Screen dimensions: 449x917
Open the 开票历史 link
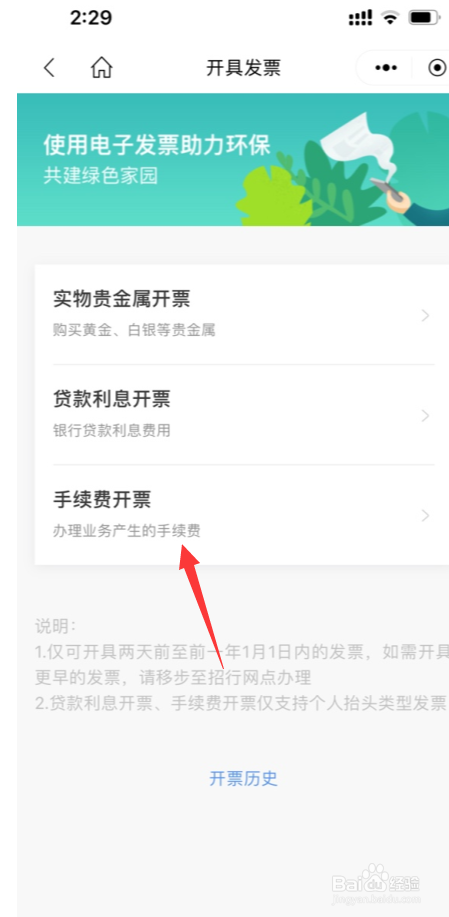(x=243, y=778)
